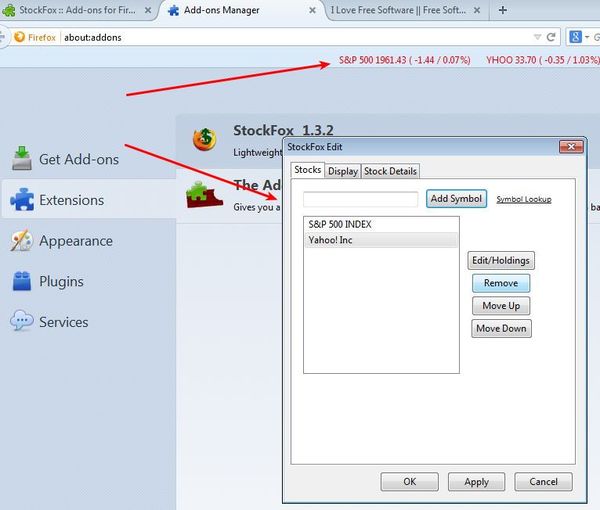600x510 pixels.
Task: Close the StockFox Add-ons browser tab
Action: (x=148, y=10)
